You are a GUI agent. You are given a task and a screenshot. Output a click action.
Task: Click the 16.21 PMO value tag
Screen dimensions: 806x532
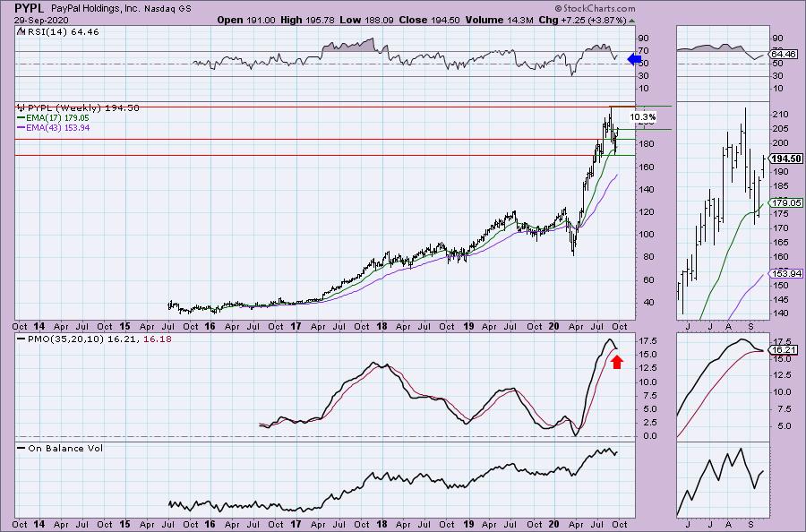(784, 350)
